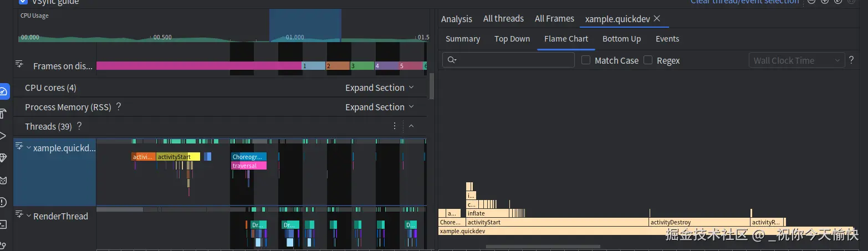
Task: Click Clear thread/event selection link
Action: (x=744, y=2)
